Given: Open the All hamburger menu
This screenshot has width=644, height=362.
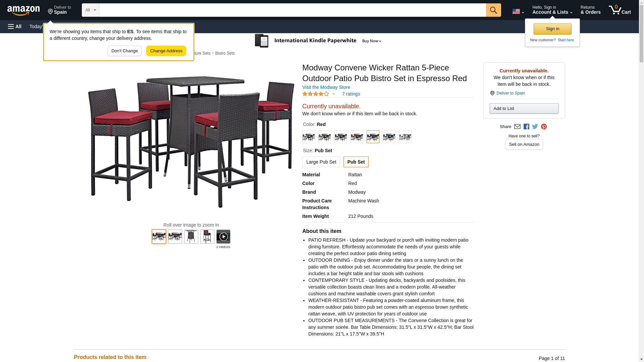Looking at the screenshot, I should click(15, 26).
